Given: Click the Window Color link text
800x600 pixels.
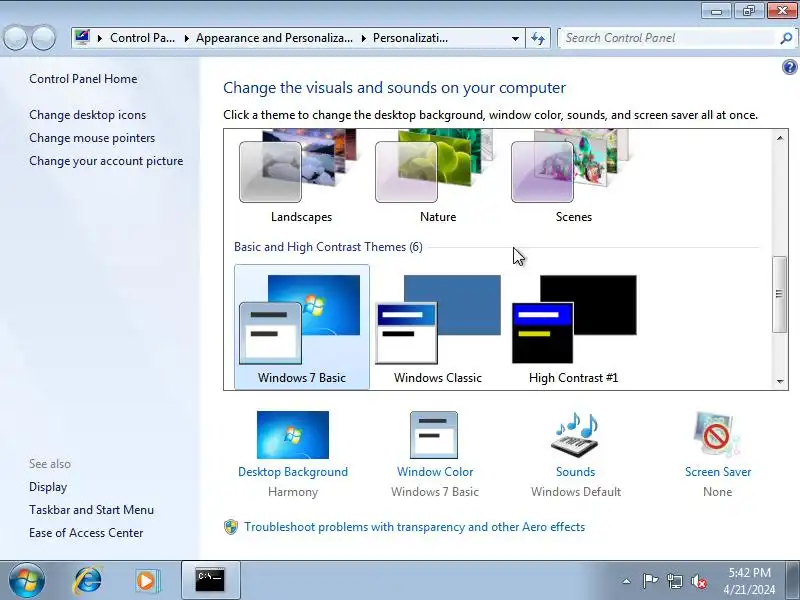Looking at the screenshot, I should (435, 472).
